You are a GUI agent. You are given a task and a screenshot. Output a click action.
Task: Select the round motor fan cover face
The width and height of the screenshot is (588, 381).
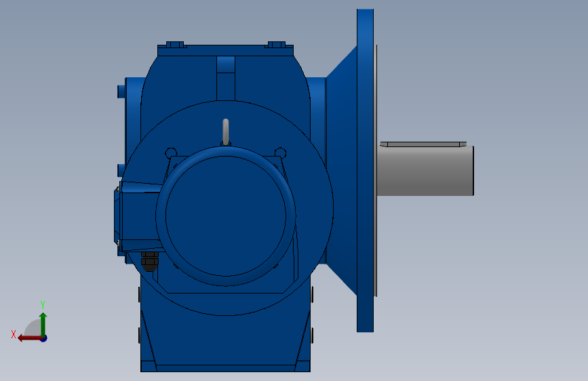[x=226, y=216]
